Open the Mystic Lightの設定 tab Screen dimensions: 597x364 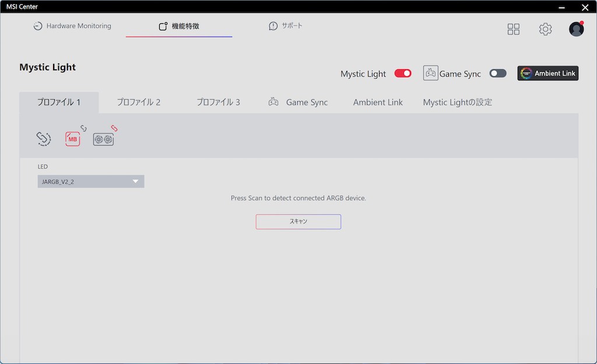[x=457, y=103]
